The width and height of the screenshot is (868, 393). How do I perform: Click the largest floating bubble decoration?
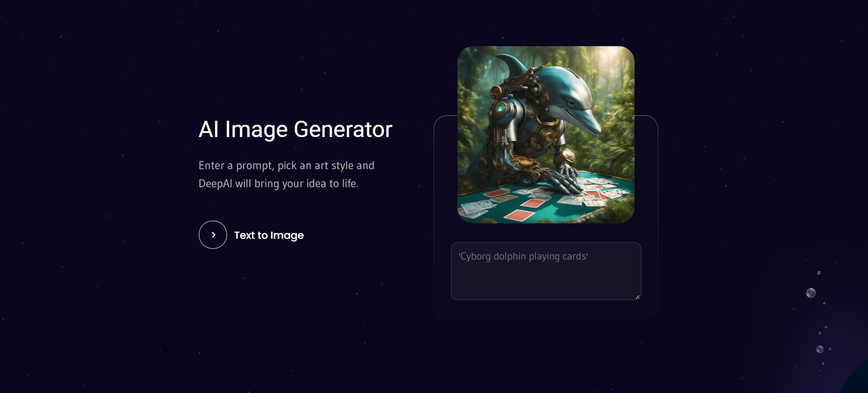tap(811, 293)
